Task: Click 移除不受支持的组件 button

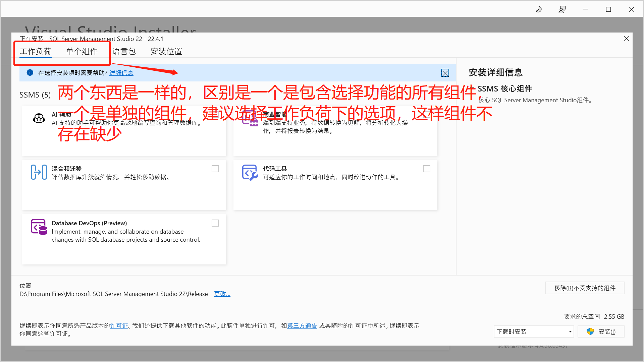Action: tap(585, 288)
